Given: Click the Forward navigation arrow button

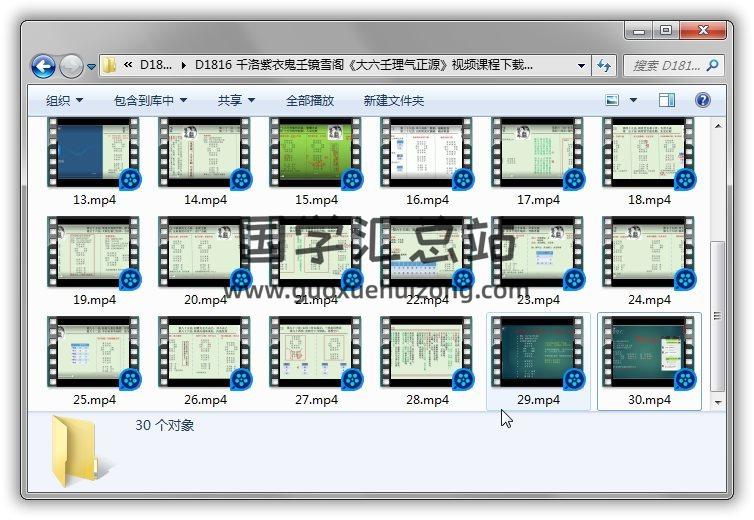Looking at the screenshot, I should pyautogui.click(x=71, y=66).
